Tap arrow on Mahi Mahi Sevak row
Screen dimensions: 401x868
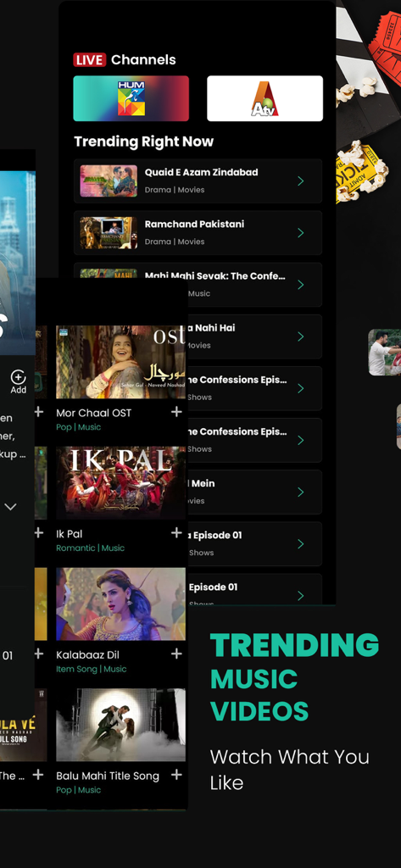(301, 285)
